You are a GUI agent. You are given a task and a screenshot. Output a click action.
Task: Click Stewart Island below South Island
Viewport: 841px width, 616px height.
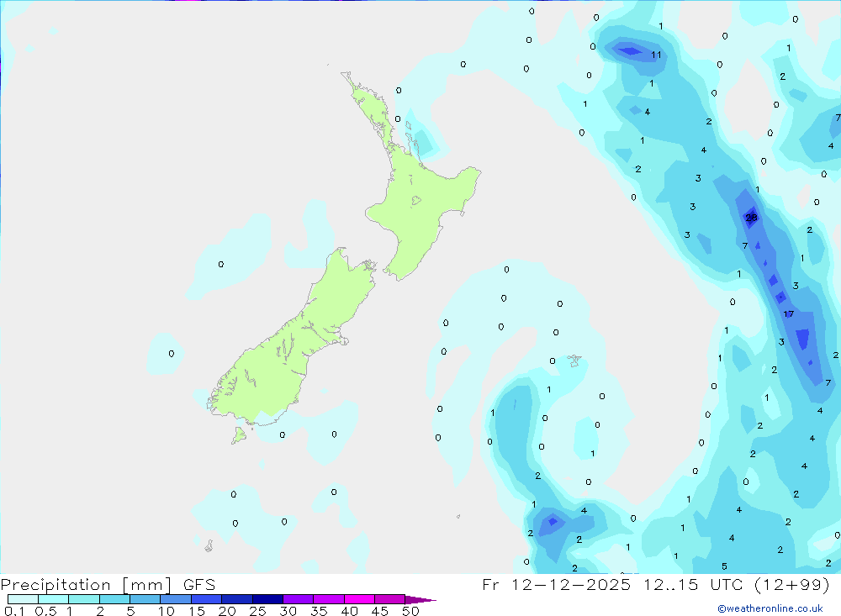[239, 434]
